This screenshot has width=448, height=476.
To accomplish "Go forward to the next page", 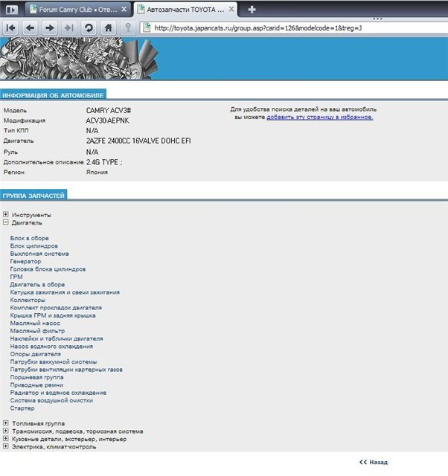I will tap(50, 28).
